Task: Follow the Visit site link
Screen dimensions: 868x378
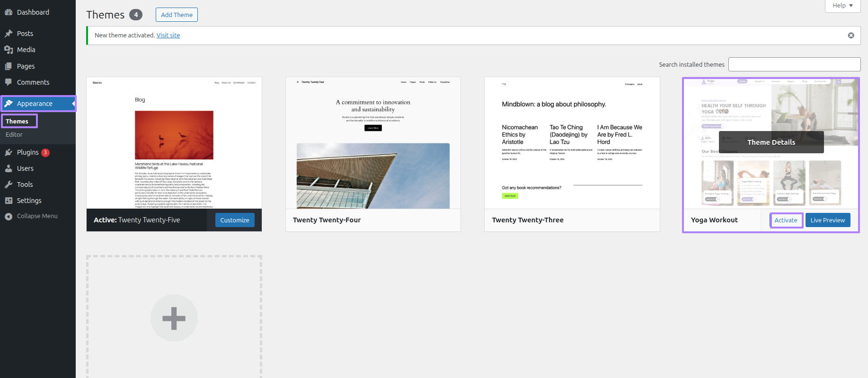Action: (x=168, y=35)
